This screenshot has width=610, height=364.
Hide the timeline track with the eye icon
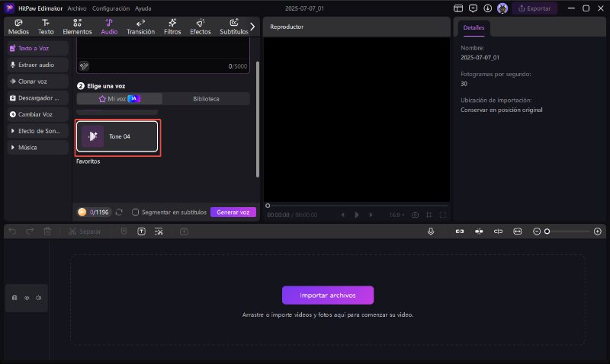(x=27, y=298)
